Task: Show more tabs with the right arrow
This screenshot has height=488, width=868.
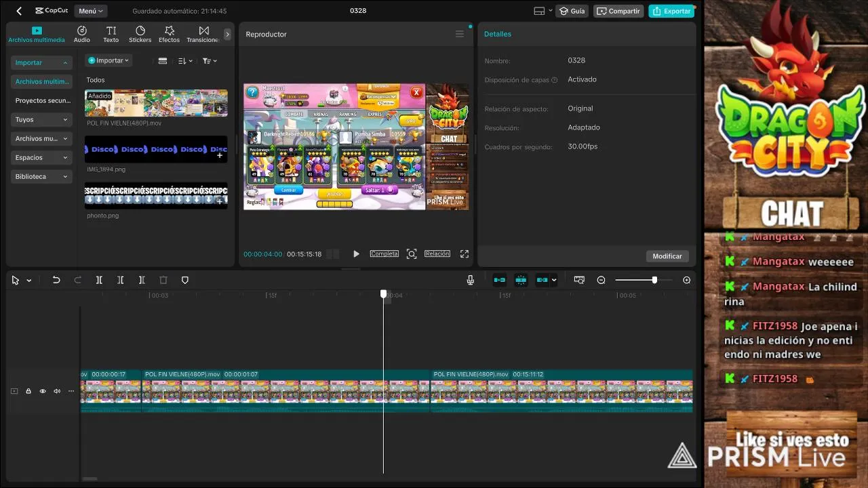Action: (227, 34)
